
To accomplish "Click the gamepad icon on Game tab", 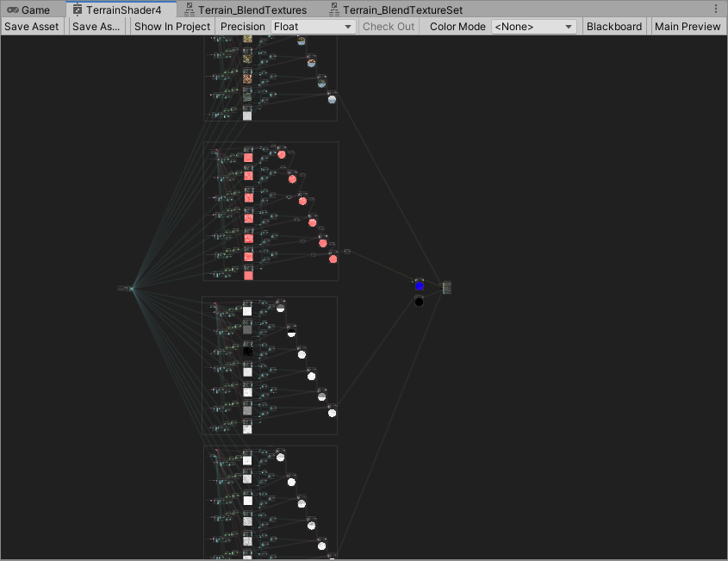I will tap(13, 9).
